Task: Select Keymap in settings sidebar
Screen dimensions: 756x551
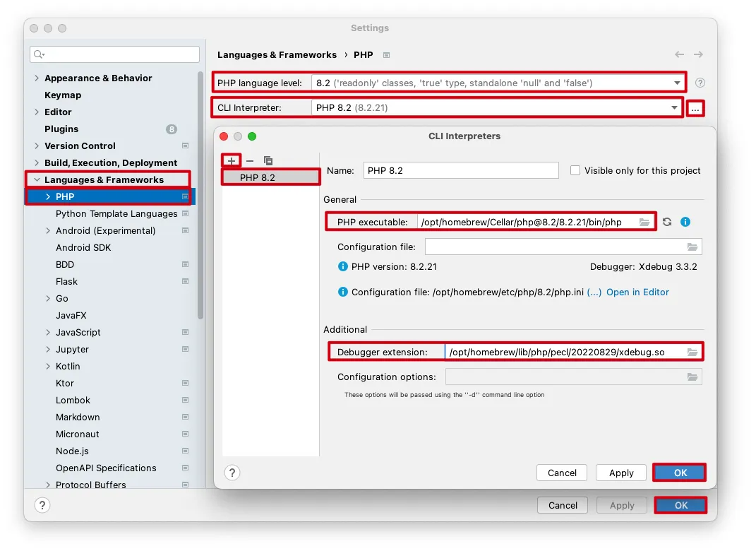Action: [x=63, y=95]
